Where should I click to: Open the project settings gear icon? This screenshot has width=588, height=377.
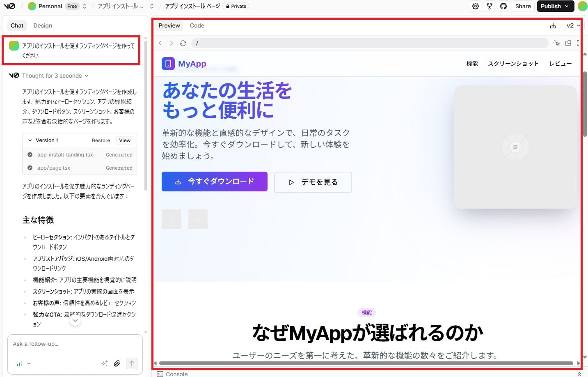coord(475,6)
